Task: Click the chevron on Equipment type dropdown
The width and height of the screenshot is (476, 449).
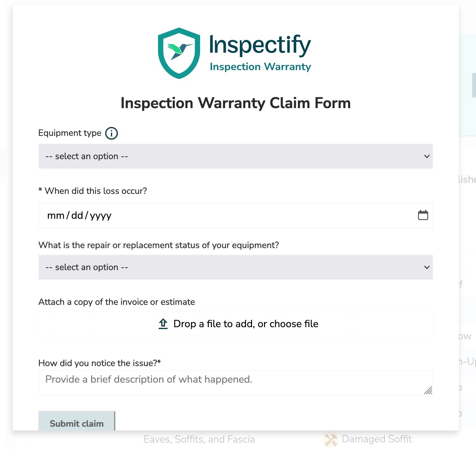Action: click(x=427, y=156)
